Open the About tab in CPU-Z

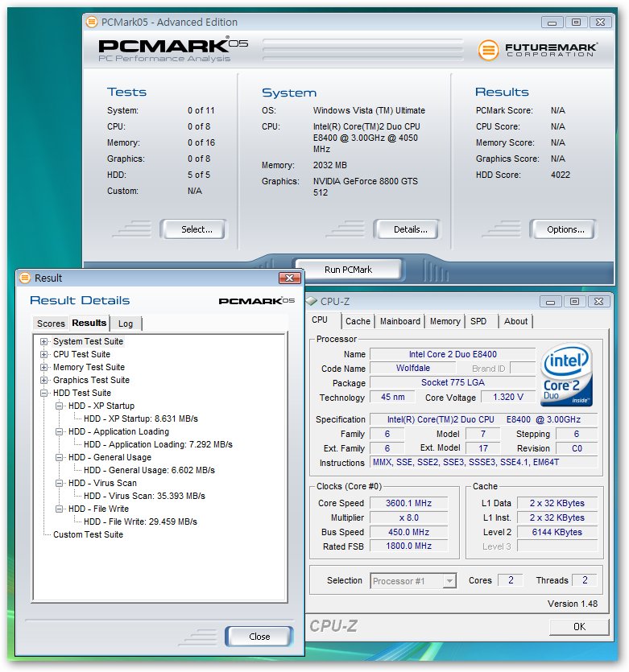click(x=515, y=321)
